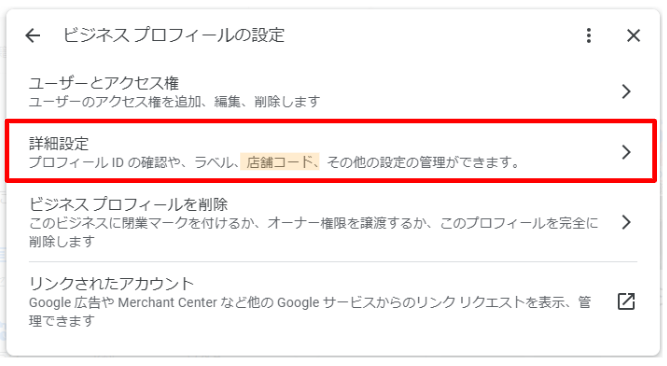Click the Google 広告 text in description
The image size is (667, 366).
pyautogui.click(x=65, y=303)
